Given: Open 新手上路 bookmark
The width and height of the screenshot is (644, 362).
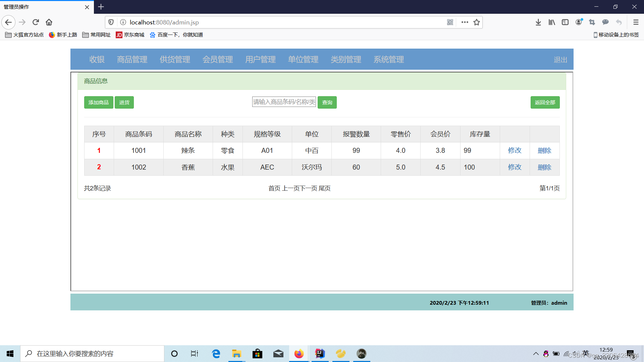Looking at the screenshot, I should point(63,35).
